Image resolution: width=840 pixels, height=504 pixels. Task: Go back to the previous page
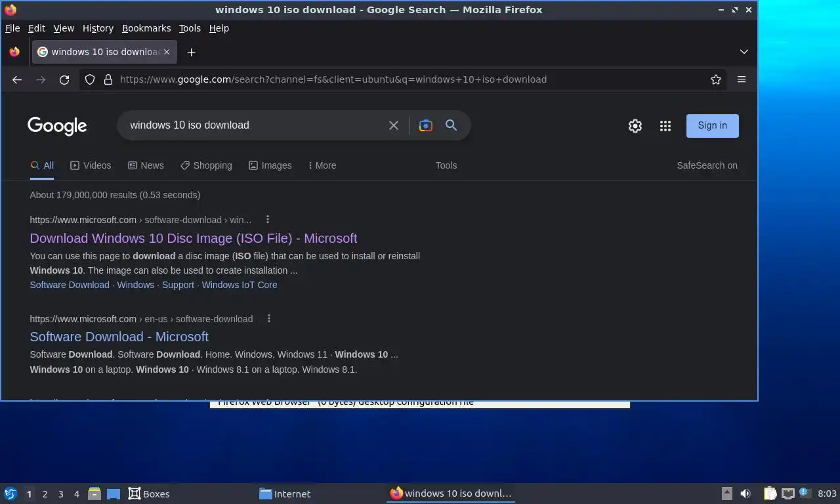point(17,79)
